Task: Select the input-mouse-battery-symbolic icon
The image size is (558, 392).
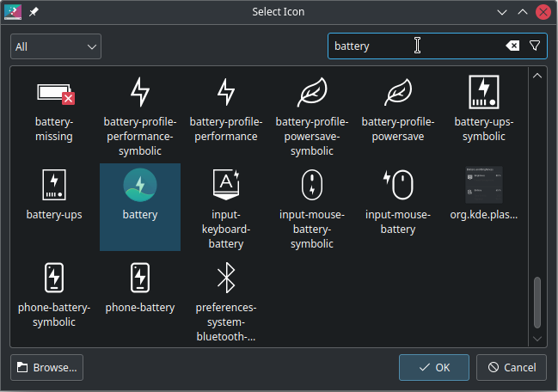Action: click(312, 185)
